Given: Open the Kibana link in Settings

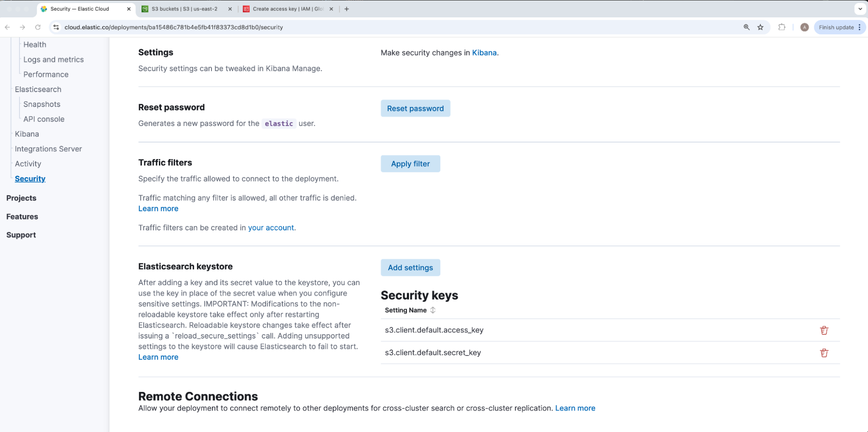Looking at the screenshot, I should (484, 53).
